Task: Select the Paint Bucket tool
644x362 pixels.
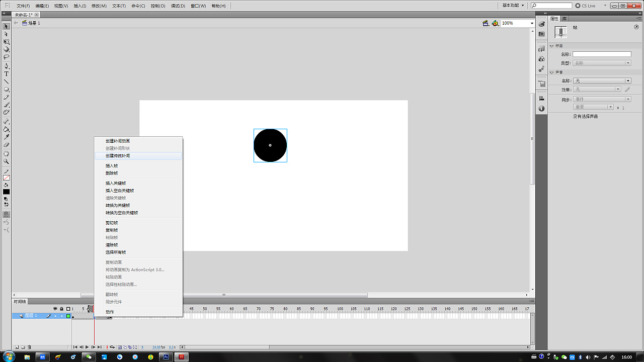Action: pyautogui.click(x=7, y=129)
